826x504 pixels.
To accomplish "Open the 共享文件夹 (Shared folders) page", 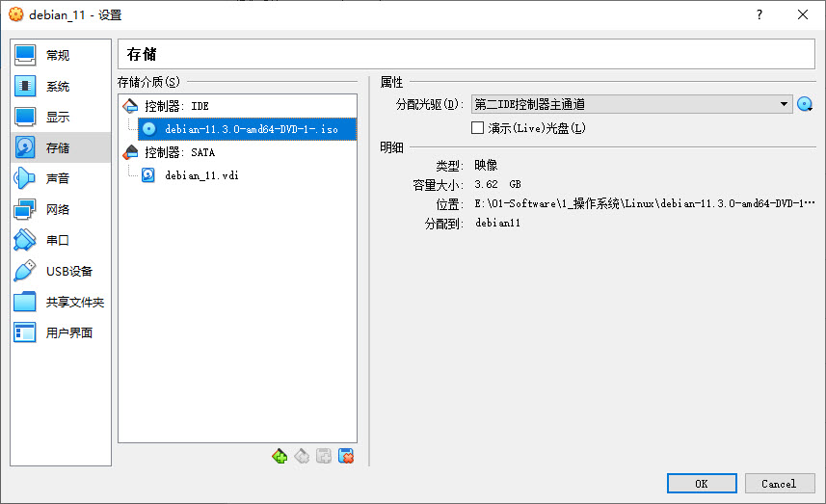I will pos(61,302).
